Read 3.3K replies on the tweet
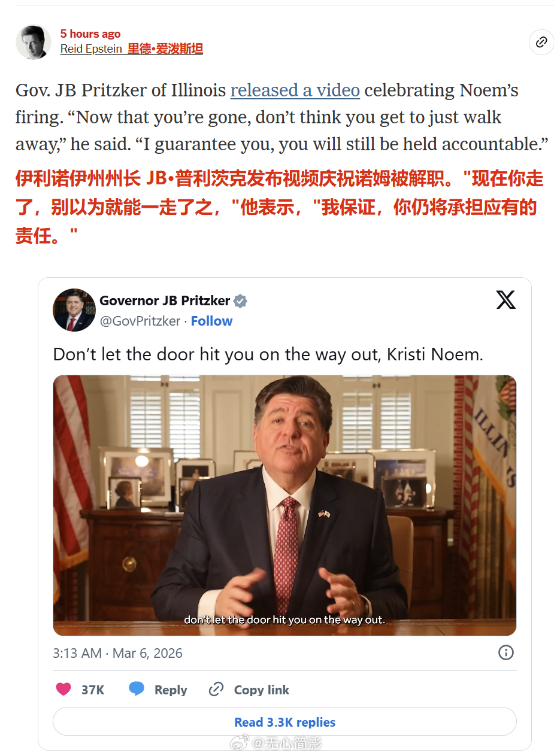Viewport: 554px width, 756px height. (284, 722)
